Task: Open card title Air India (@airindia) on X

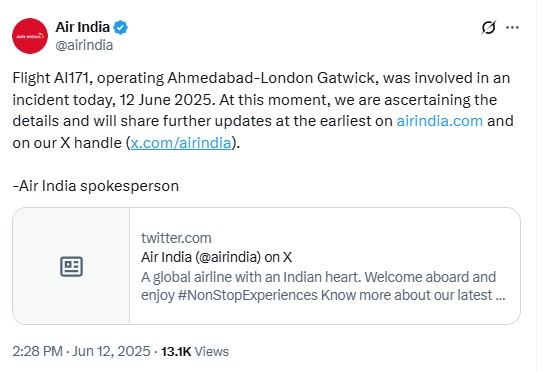Action: [x=216, y=257]
